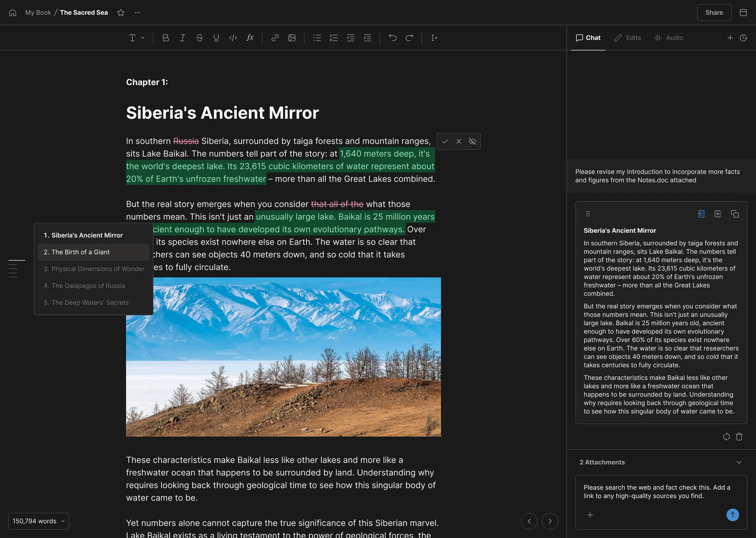
Task: Open the code block formatting icon
Action: (233, 37)
